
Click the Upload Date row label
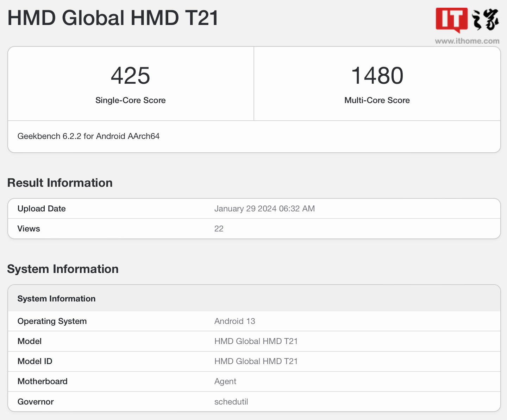[42, 209]
